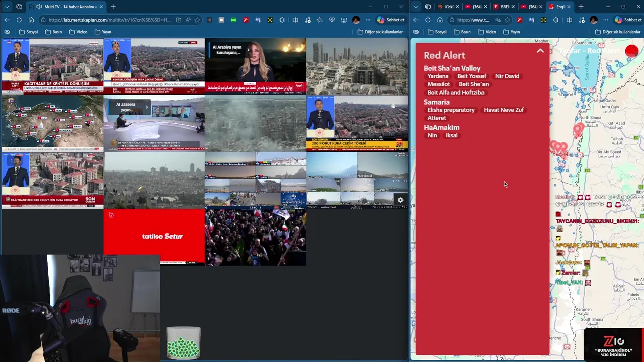The image size is (644, 362).
Task: Reload the Multi TV page
Action: (x=19, y=20)
